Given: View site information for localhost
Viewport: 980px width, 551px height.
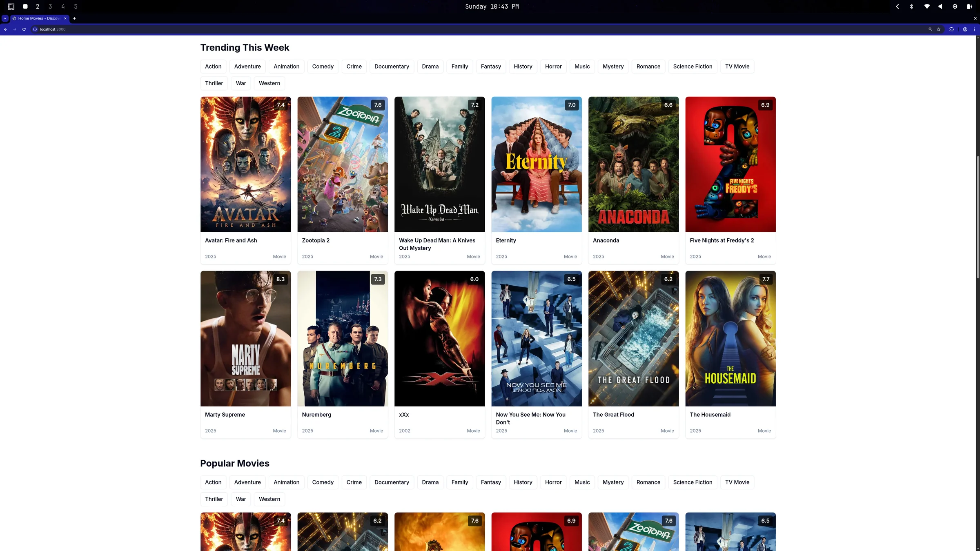Looking at the screenshot, I should click(35, 29).
